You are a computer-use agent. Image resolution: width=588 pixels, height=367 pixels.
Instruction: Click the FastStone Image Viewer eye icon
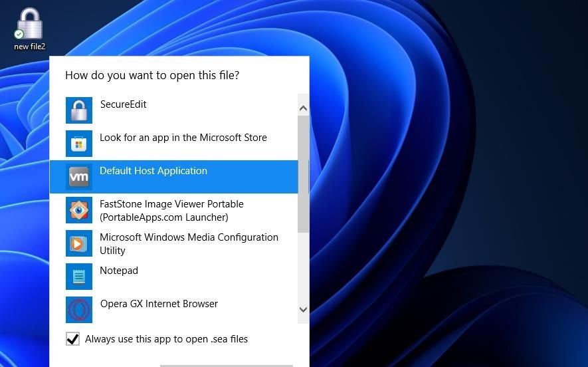coord(79,210)
